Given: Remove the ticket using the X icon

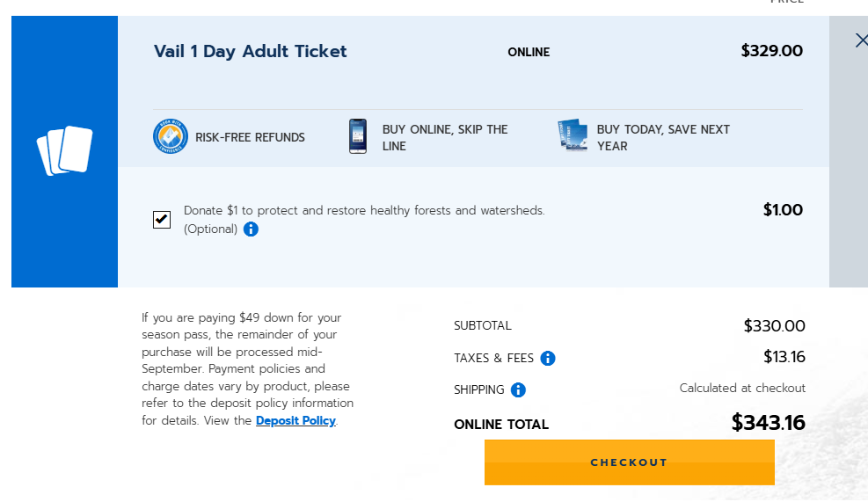Looking at the screenshot, I should tap(861, 40).
